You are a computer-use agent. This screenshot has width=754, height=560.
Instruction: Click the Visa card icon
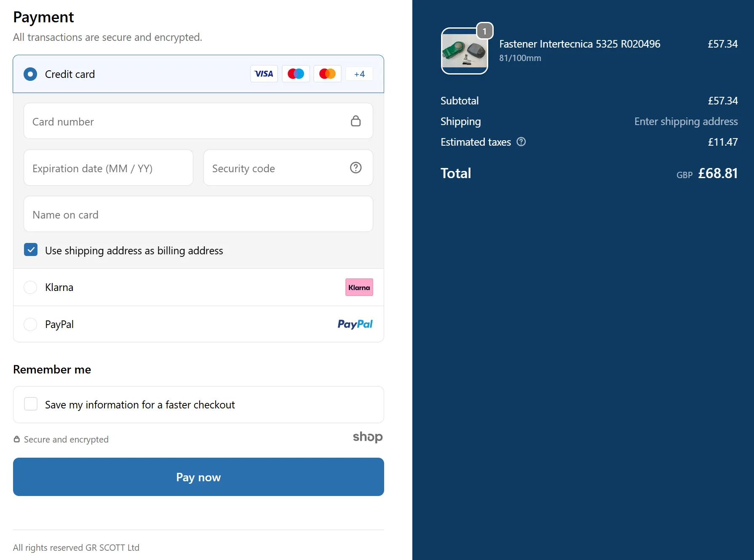(264, 74)
